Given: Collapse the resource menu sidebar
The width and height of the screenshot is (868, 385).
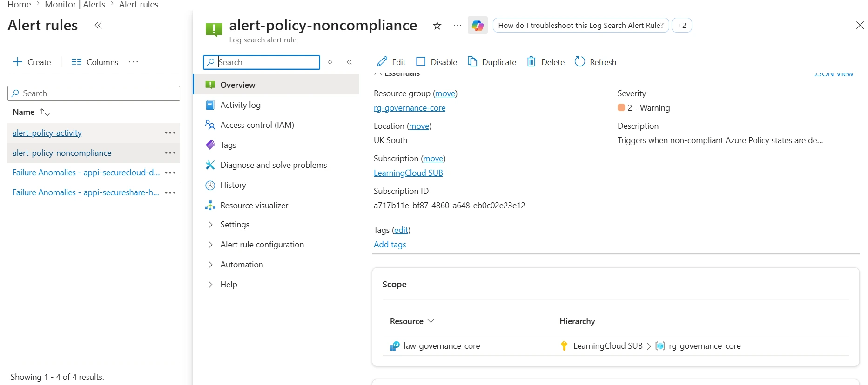Looking at the screenshot, I should click(349, 62).
